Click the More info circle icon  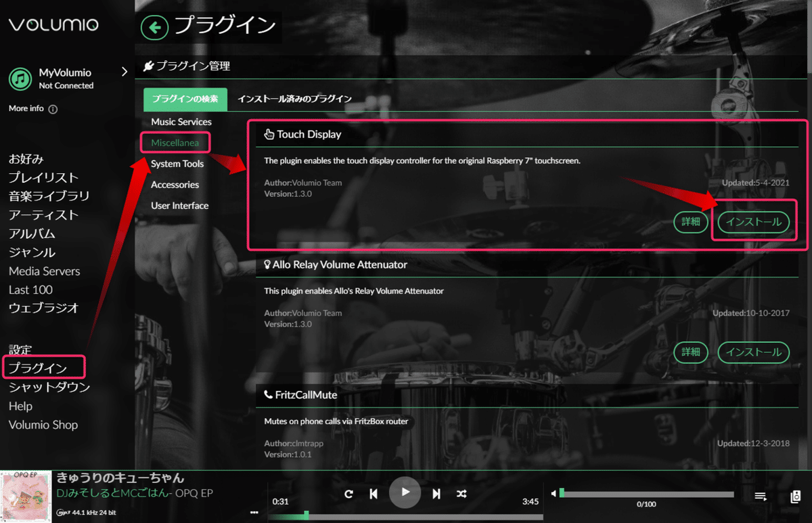53,109
